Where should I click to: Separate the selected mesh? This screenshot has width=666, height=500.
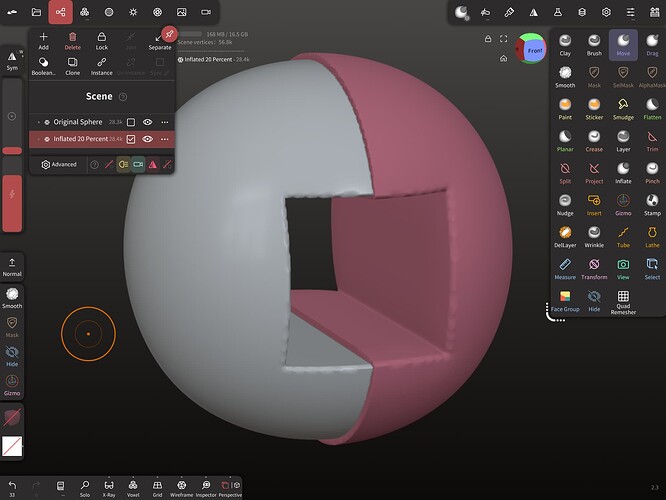[160, 41]
